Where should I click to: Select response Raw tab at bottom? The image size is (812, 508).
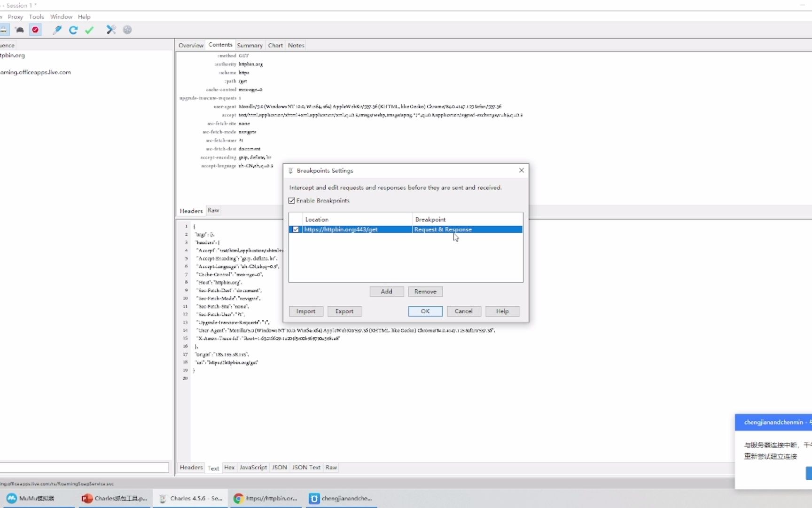[x=331, y=468]
